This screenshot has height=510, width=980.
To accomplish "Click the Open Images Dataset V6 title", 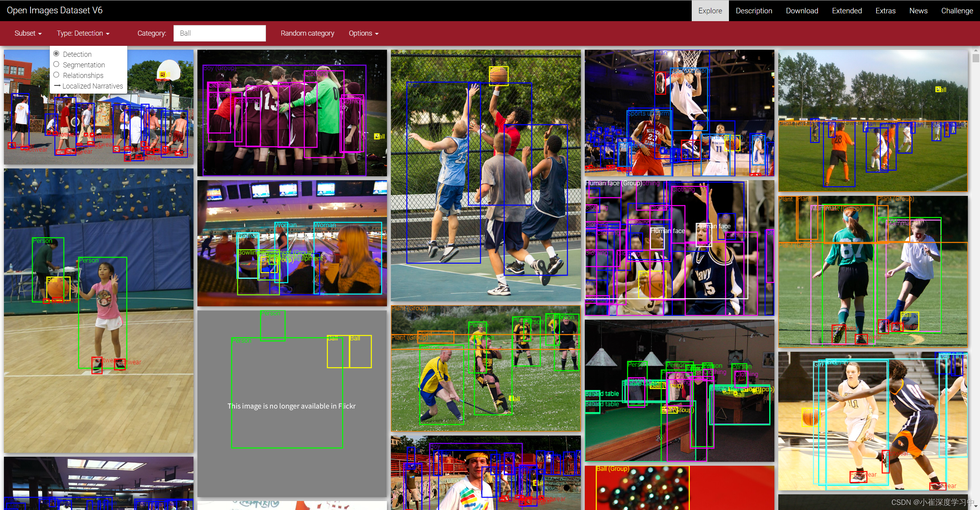I will pos(54,10).
